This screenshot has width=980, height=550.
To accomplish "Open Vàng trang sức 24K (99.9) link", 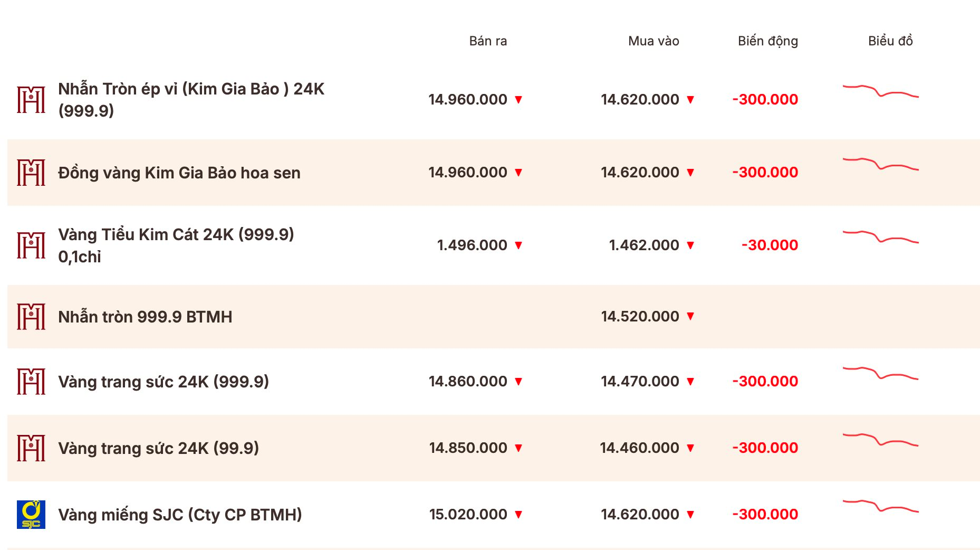I will point(159,448).
